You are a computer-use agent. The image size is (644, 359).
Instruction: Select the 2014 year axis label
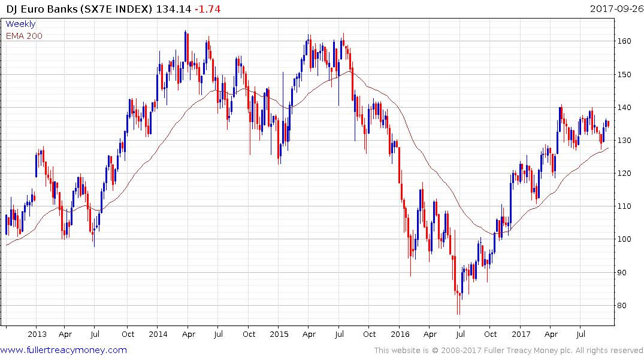pyautogui.click(x=158, y=334)
